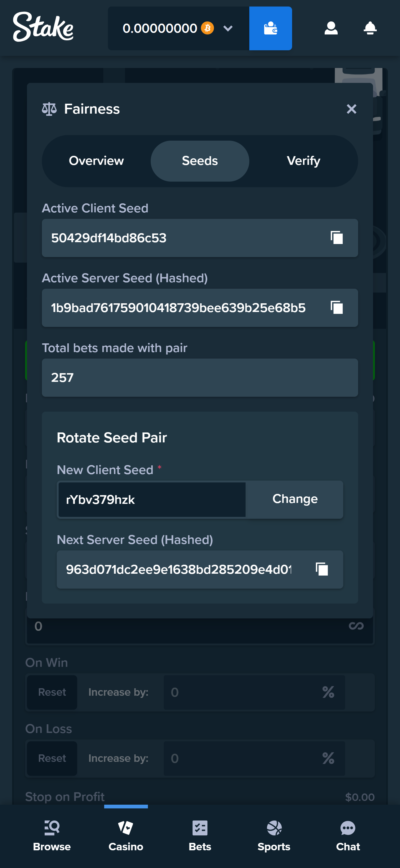Open the wallet deposit button
The width and height of the screenshot is (400, 868).
coord(270,28)
